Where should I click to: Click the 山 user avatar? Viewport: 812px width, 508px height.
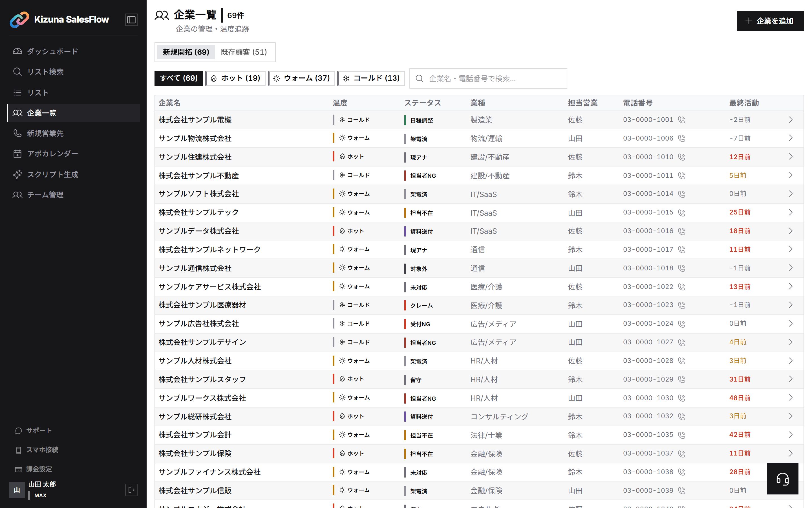(x=17, y=490)
